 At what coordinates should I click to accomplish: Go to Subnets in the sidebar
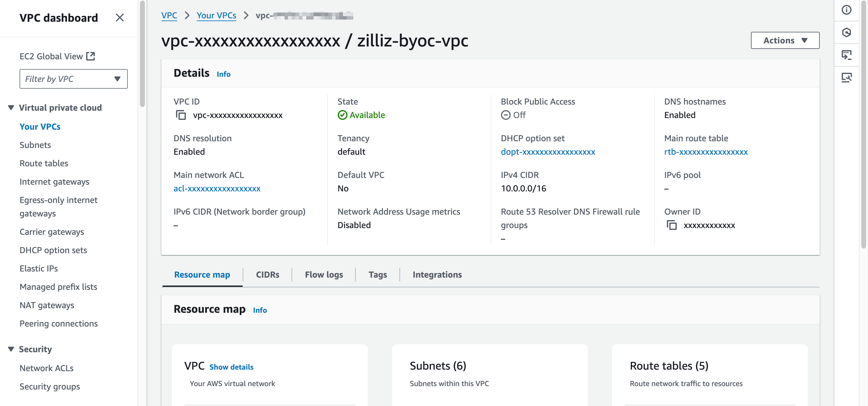pos(35,145)
